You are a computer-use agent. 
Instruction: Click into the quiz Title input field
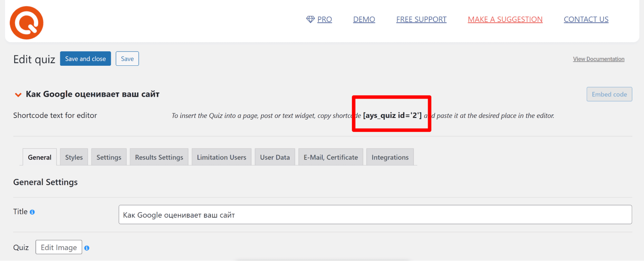375,215
